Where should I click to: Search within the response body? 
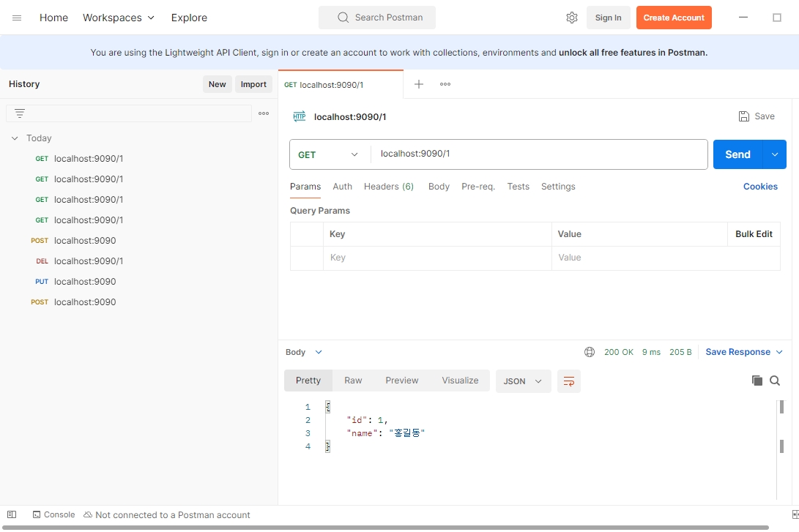tap(775, 381)
